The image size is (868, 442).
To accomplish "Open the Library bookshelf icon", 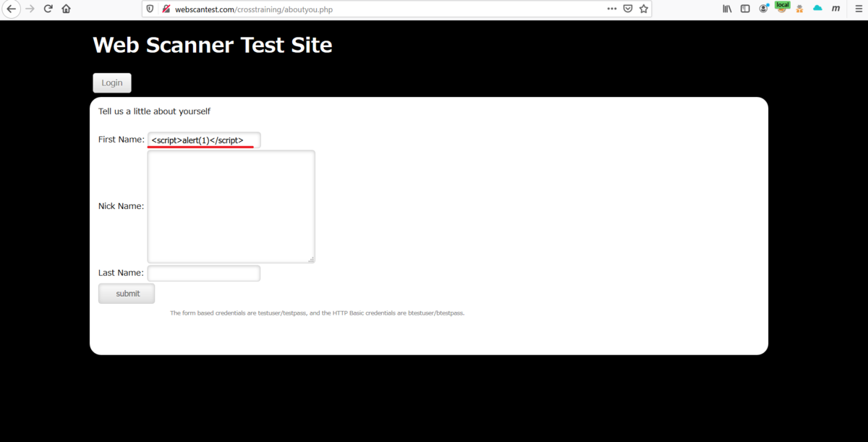I will pyautogui.click(x=727, y=9).
